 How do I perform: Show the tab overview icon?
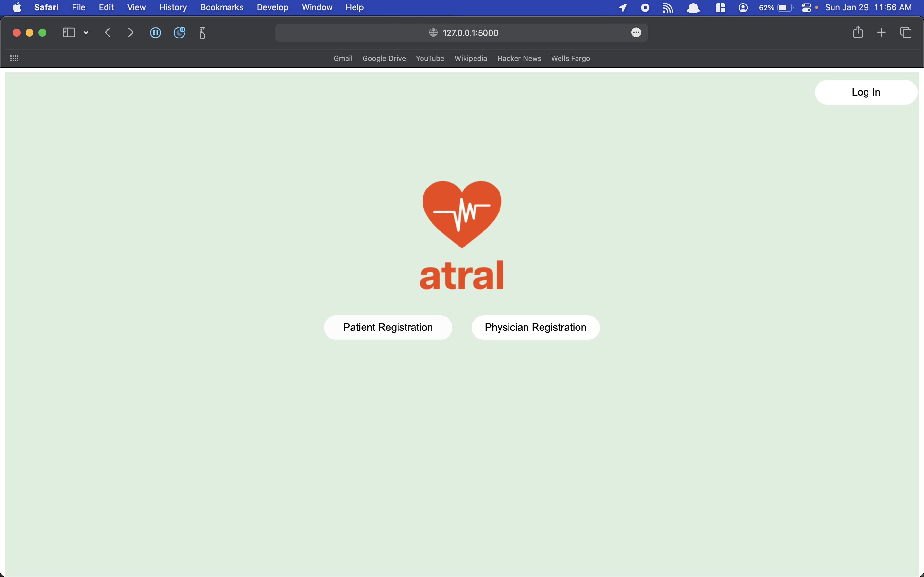(906, 32)
